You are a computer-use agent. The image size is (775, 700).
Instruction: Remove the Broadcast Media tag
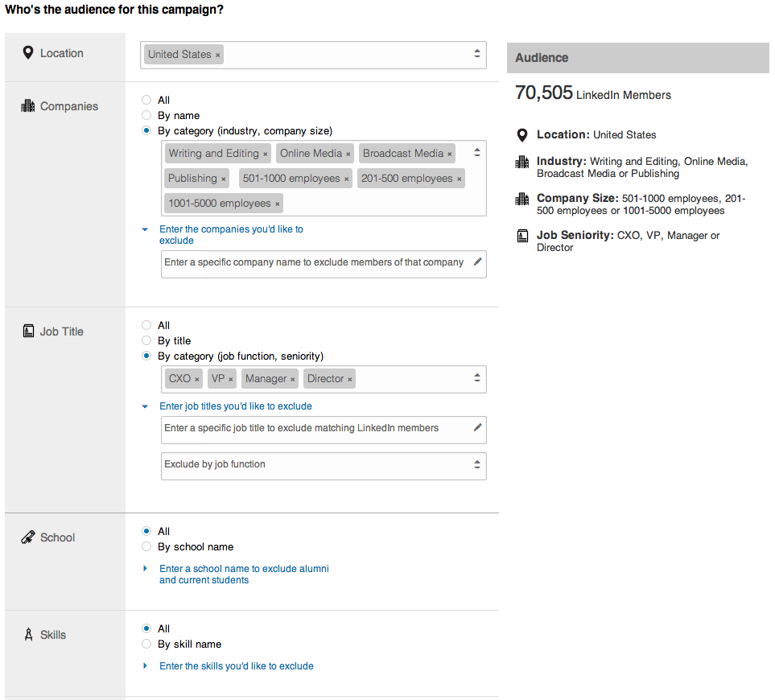coord(450,154)
